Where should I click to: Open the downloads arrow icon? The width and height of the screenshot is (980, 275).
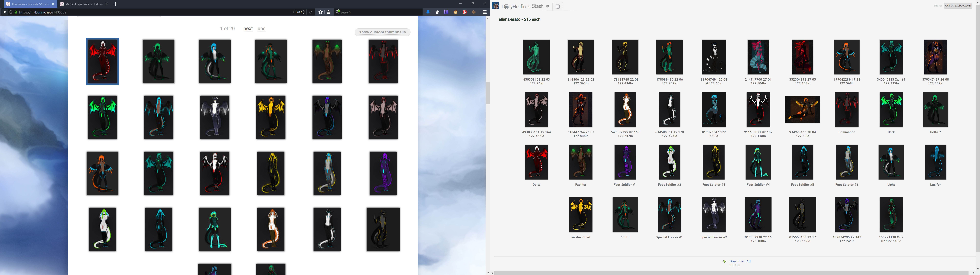(x=428, y=12)
